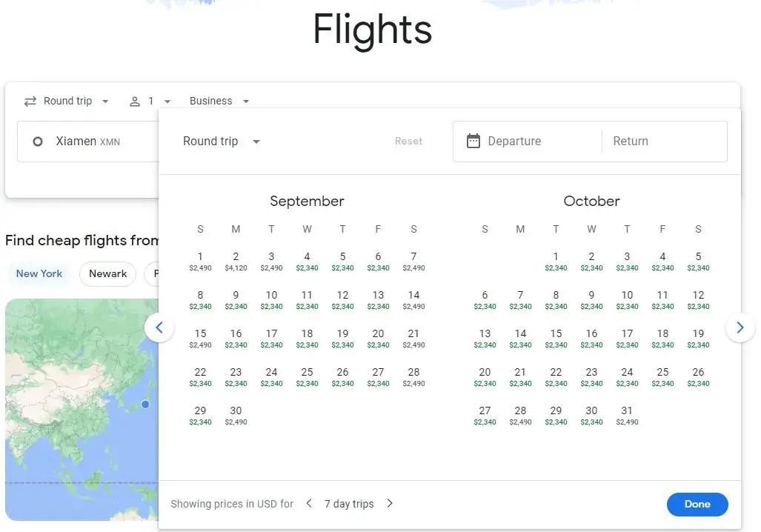The width and height of the screenshot is (761, 532).
Task: Select September 2 priced at $4,120
Action: [x=236, y=261]
